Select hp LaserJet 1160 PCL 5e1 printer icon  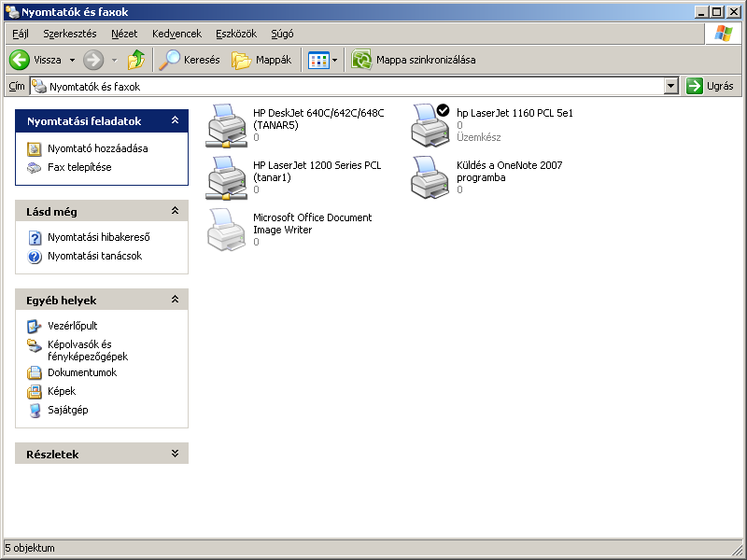(430, 126)
